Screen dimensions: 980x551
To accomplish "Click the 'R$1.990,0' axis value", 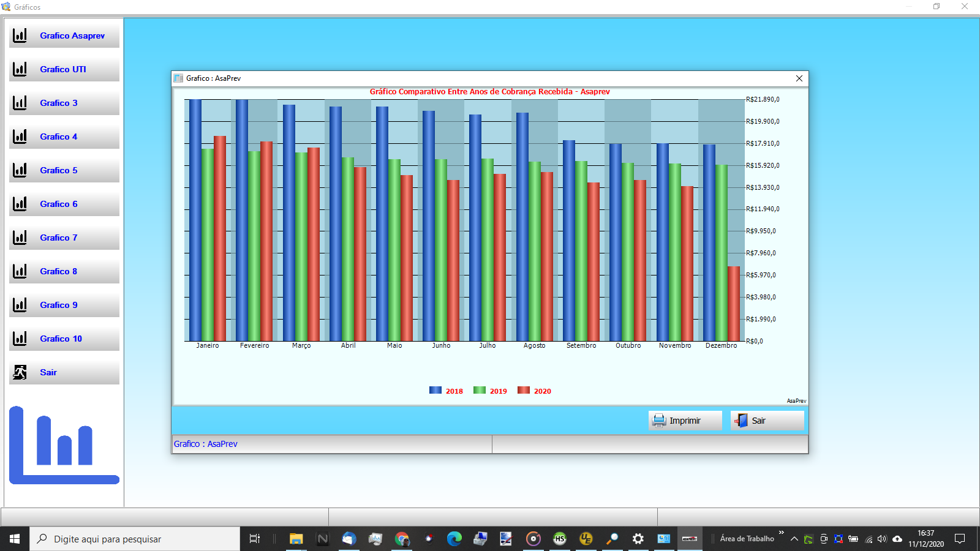I will pyautogui.click(x=761, y=319).
